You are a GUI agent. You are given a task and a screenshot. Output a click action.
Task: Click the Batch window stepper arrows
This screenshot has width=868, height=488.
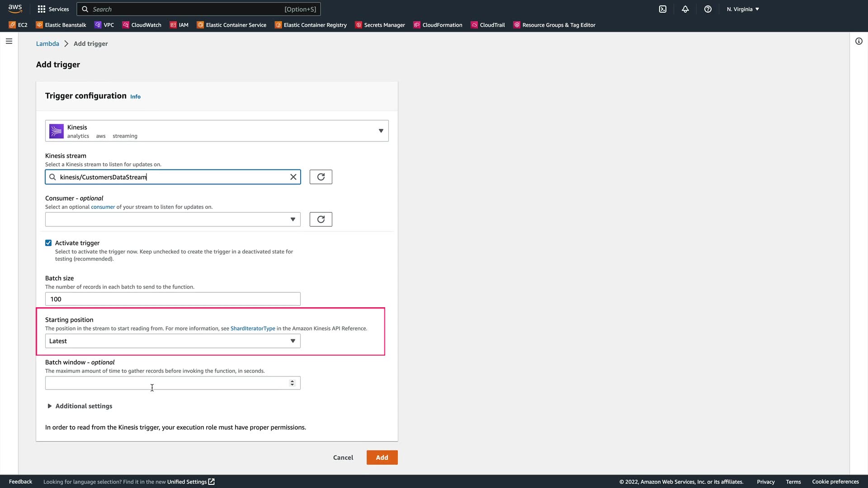292,383
